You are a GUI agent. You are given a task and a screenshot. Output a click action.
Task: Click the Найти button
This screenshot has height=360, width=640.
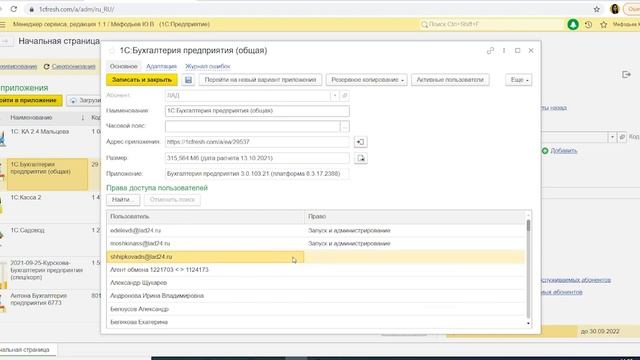click(123, 200)
